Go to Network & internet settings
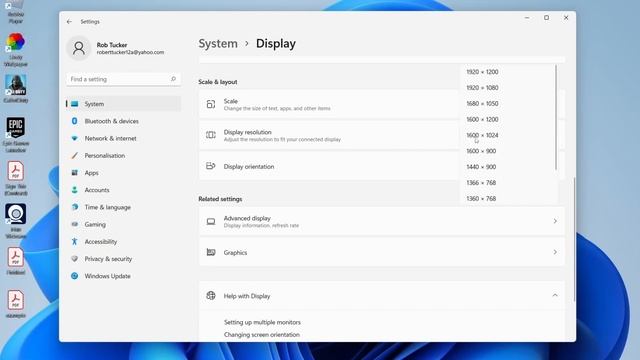 [x=123, y=138]
